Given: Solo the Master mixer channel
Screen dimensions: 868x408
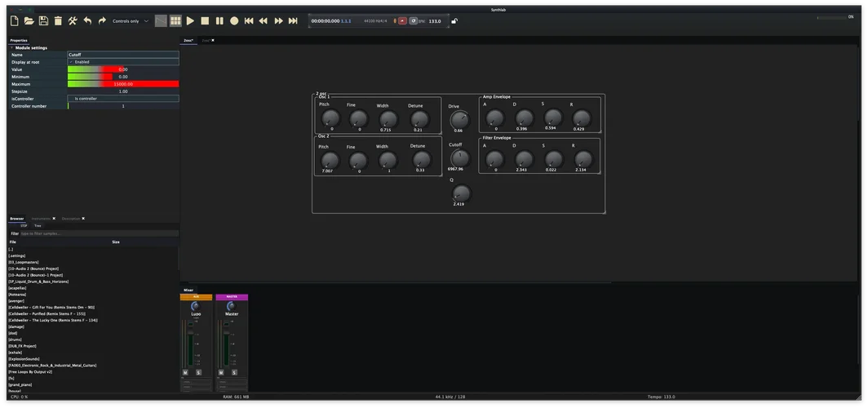Looking at the screenshot, I should coord(234,373).
